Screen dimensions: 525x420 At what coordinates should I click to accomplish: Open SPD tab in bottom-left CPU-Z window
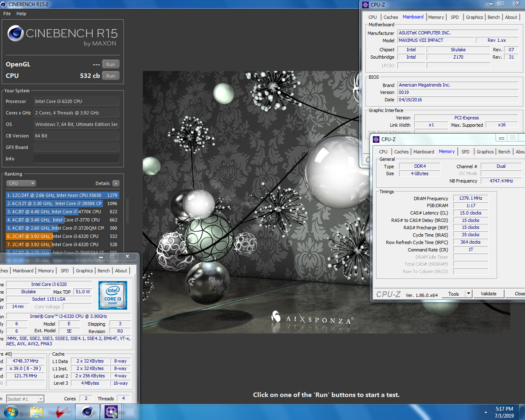point(65,271)
